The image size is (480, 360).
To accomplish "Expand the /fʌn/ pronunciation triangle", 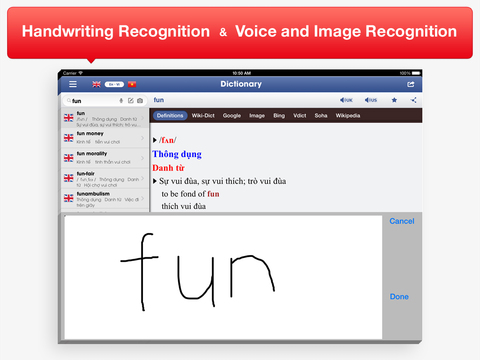I will point(155,140).
